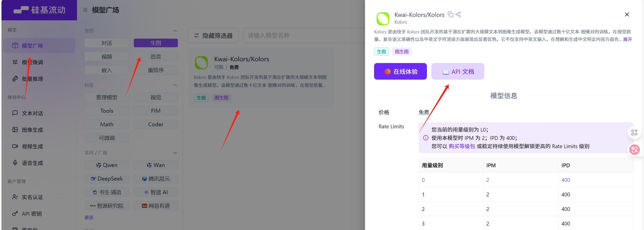Filter models by DeepSeek vendor
This screenshot has height=230, width=644.
click(107, 179)
